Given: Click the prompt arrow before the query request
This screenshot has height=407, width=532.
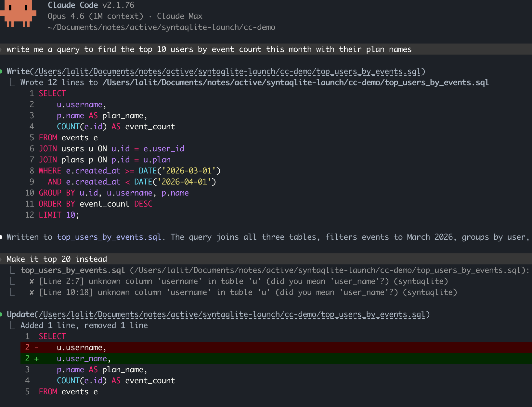Looking at the screenshot, I should coord(1,49).
